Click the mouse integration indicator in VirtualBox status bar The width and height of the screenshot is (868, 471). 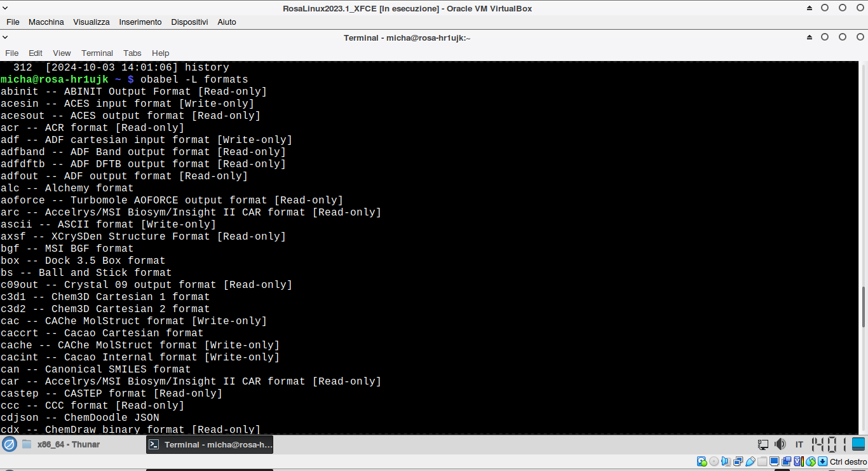(811, 461)
